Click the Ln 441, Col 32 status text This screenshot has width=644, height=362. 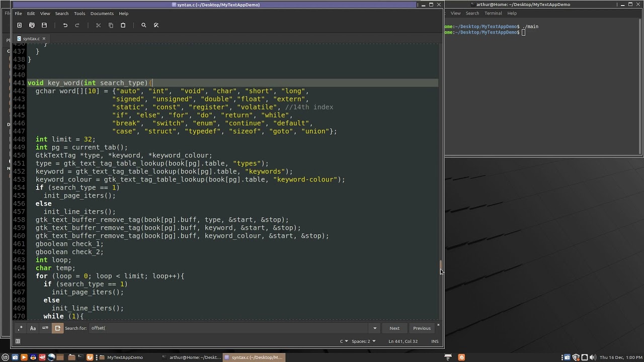(x=403, y=341)
